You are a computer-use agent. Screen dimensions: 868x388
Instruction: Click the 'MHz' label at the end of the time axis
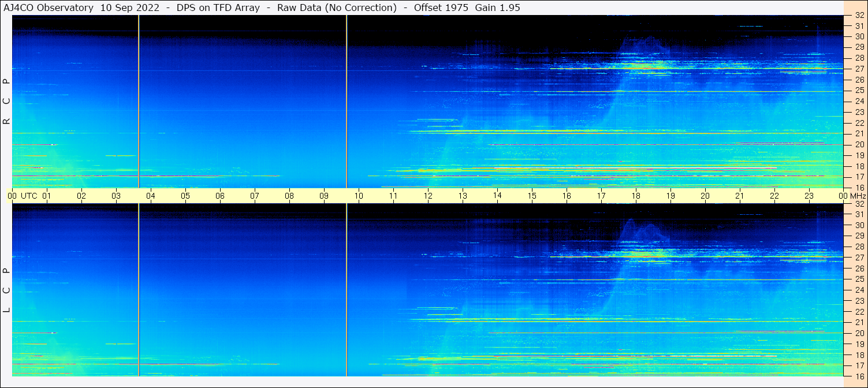(x=857, y=196)
